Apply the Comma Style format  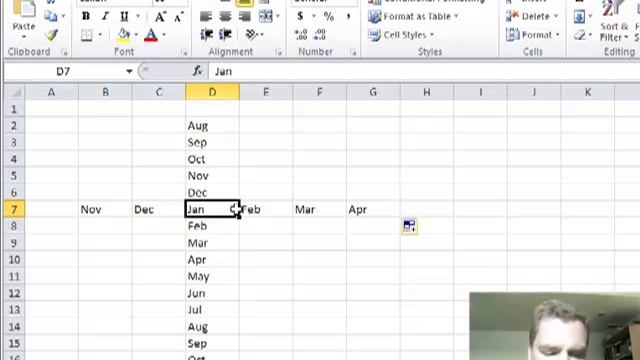348,16
